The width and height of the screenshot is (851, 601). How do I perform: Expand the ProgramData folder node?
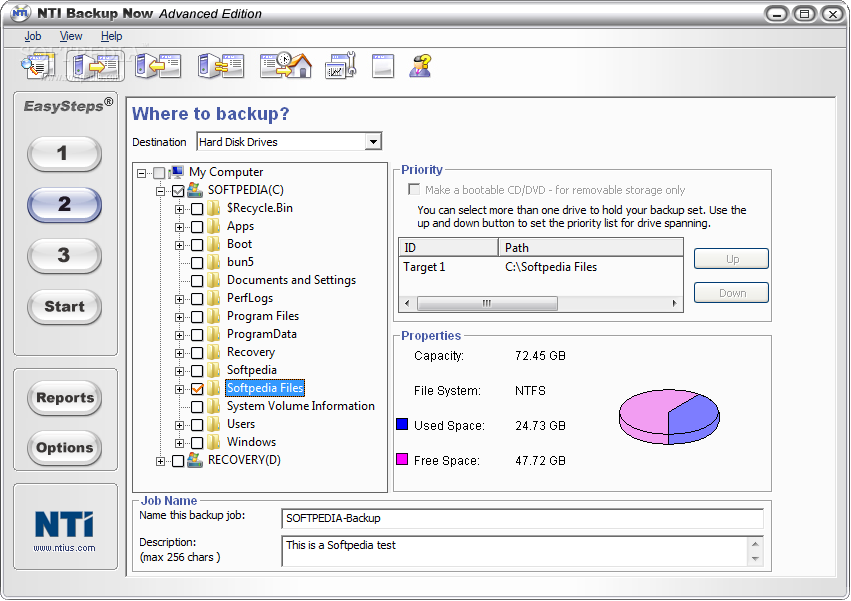point(179,335)
